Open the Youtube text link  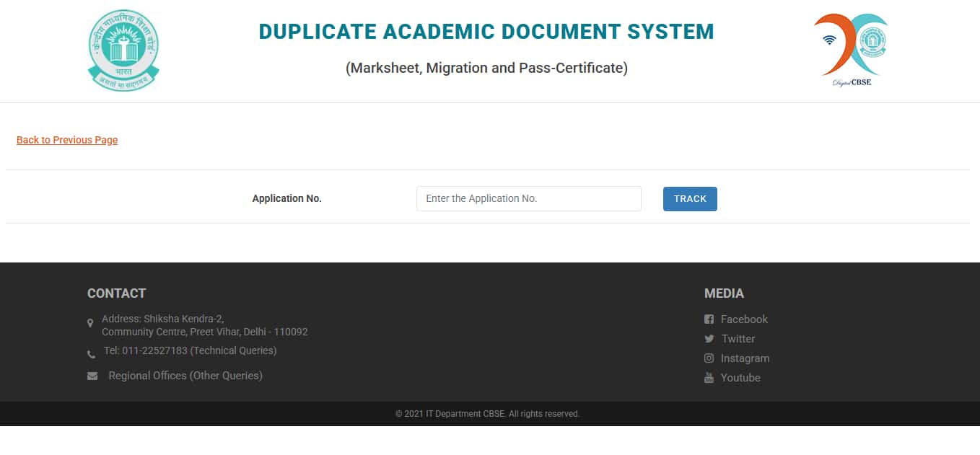tap(740, 378)
